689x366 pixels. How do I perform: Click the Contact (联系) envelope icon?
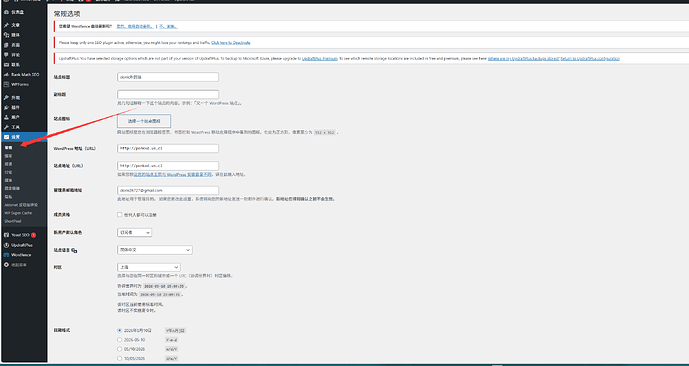coord(6,65)
